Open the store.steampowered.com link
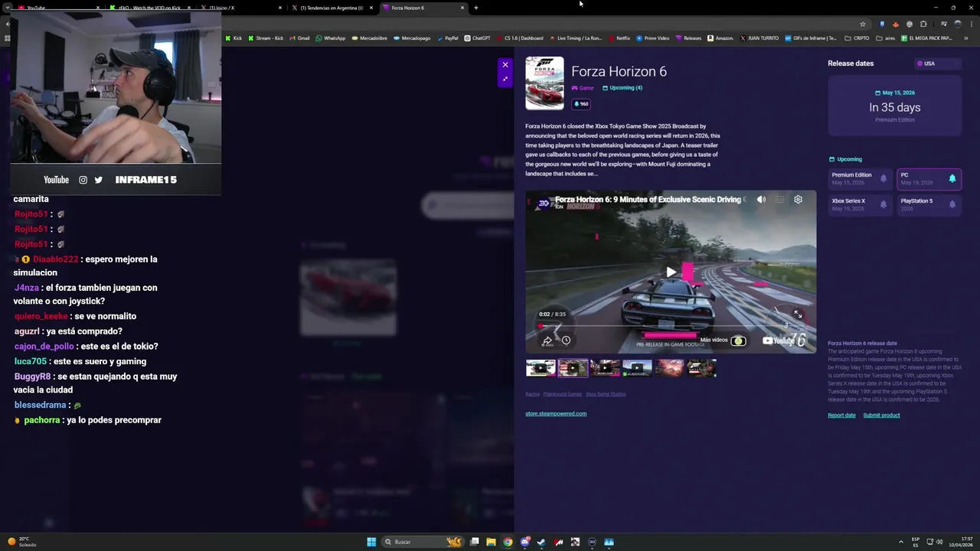Image resolution: width=980 pixels, height=551 pixels. [556, 414]
